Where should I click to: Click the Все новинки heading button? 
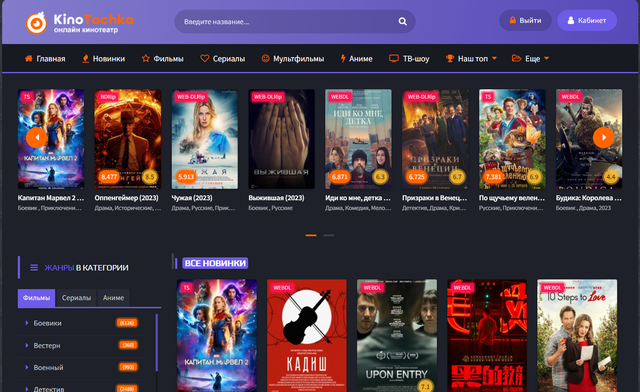[x=215, y=263]
